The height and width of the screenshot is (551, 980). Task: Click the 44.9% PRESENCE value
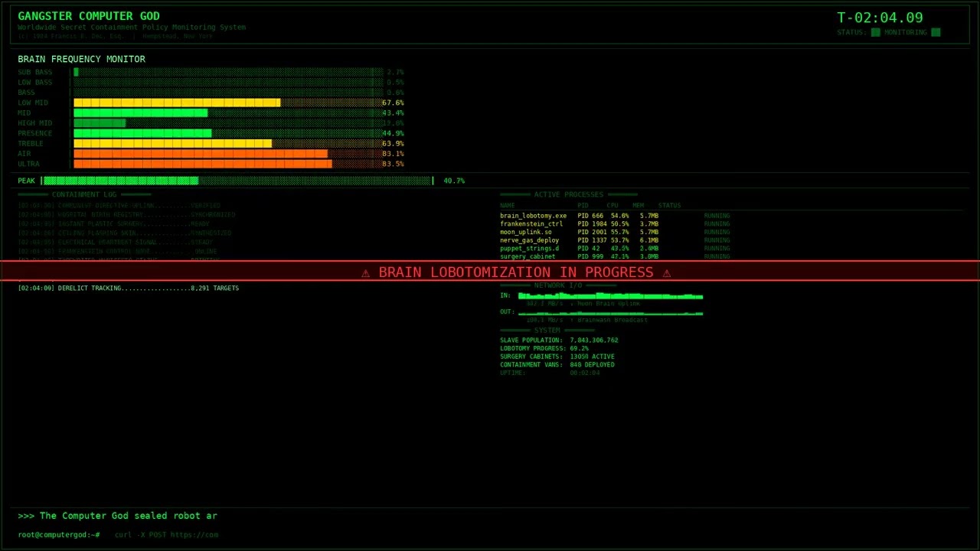393,133
